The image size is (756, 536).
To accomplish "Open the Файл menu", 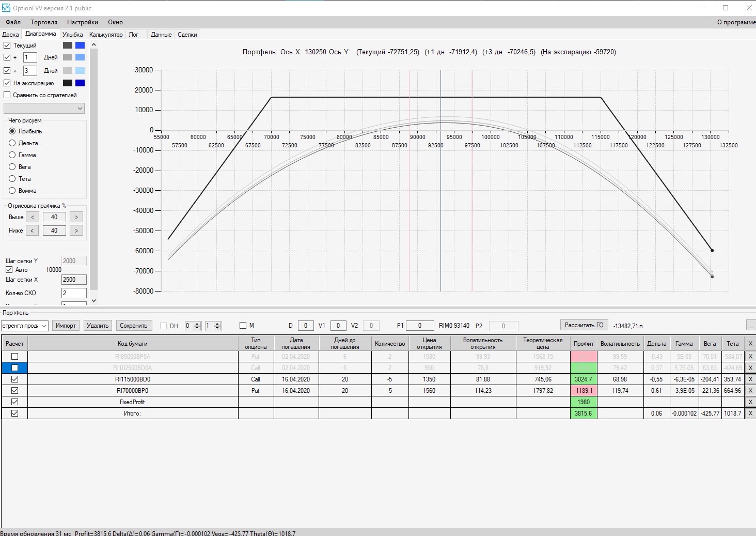I will 13,22.
